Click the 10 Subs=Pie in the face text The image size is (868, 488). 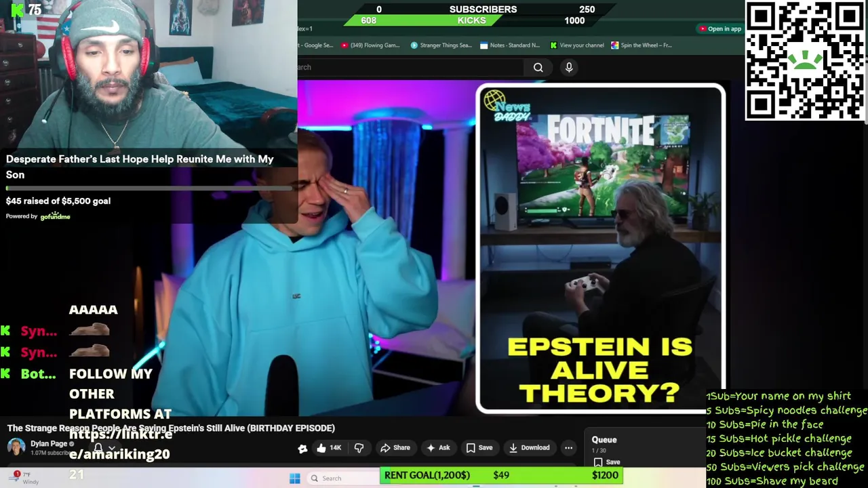(765, 424)
